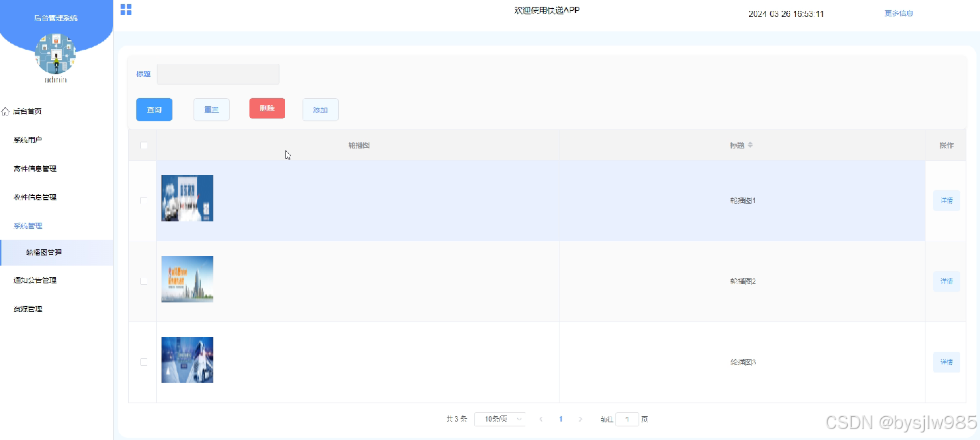Click the red 删除 button
The image size is (980, 440).
pos(267,108)
